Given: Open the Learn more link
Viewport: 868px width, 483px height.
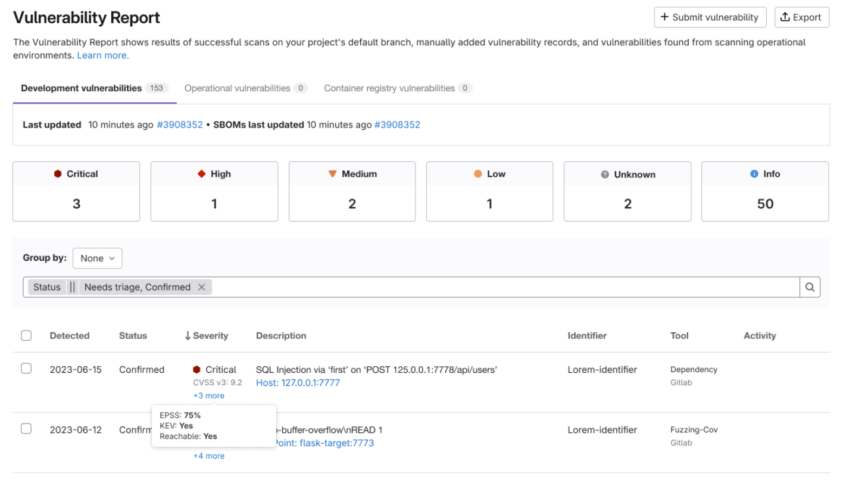Looking at the screenshot, I should point(102,55).
